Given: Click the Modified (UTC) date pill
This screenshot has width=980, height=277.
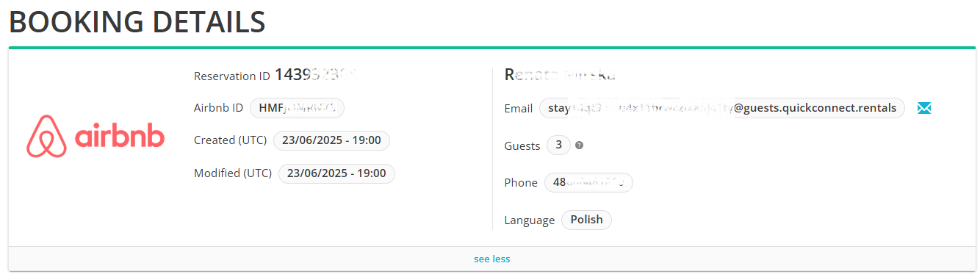Looking at the screenshot, I should (336, 173).
